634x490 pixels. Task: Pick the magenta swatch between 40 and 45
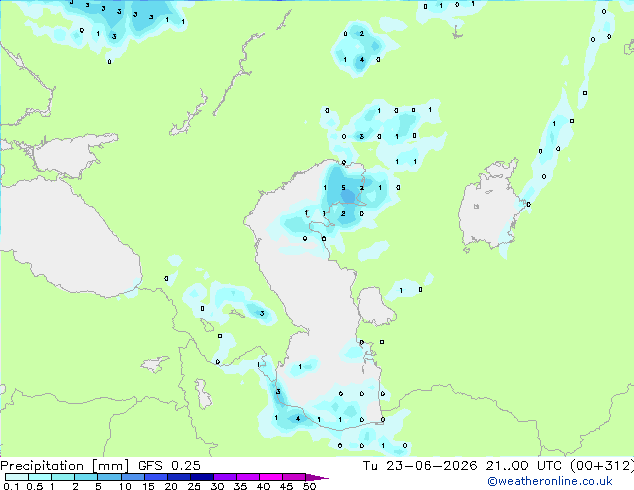(x=271, y=477)
